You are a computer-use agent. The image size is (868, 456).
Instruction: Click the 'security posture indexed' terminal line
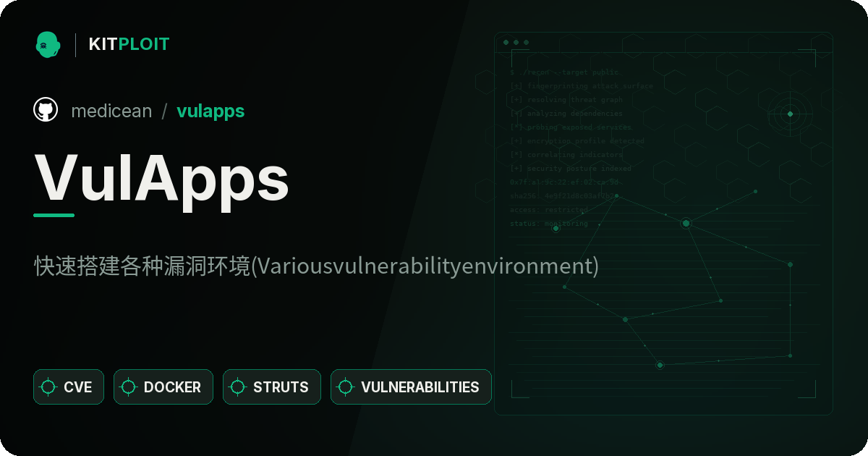[x=570, y=169]
